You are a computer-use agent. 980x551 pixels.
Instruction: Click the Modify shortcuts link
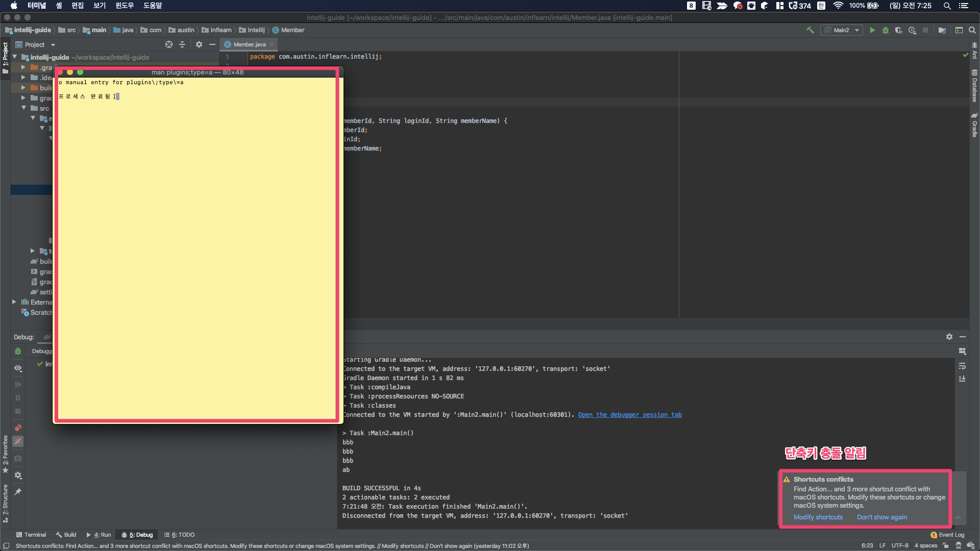coord(818,517)
